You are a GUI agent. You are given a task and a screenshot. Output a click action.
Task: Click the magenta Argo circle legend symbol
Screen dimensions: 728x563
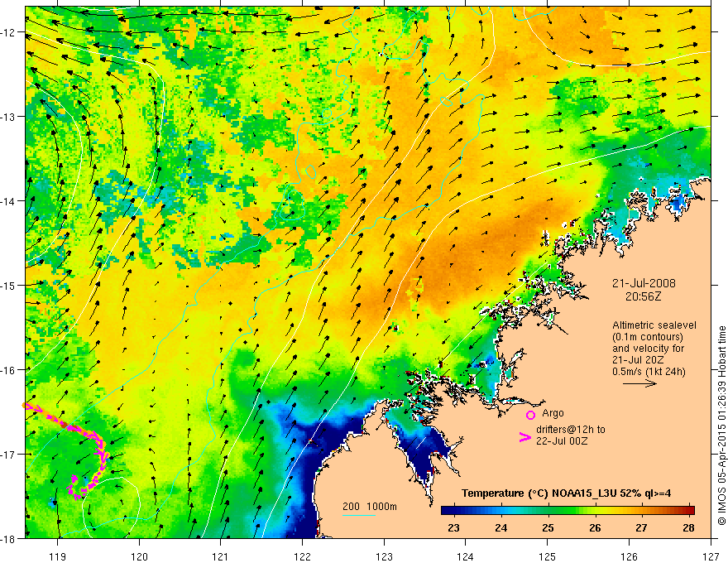coord(530,415)
